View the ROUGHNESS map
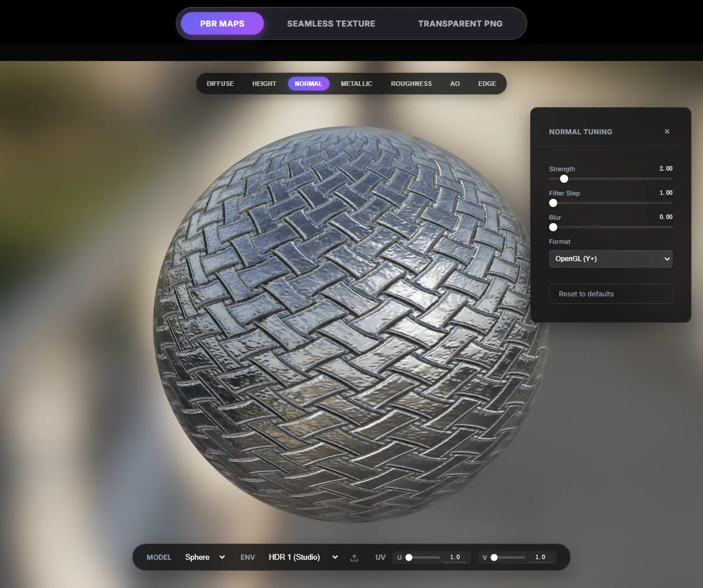 (411, 84)
